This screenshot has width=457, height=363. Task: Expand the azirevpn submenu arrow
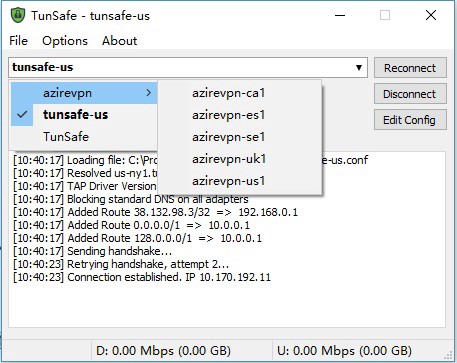tap(149, 93)
